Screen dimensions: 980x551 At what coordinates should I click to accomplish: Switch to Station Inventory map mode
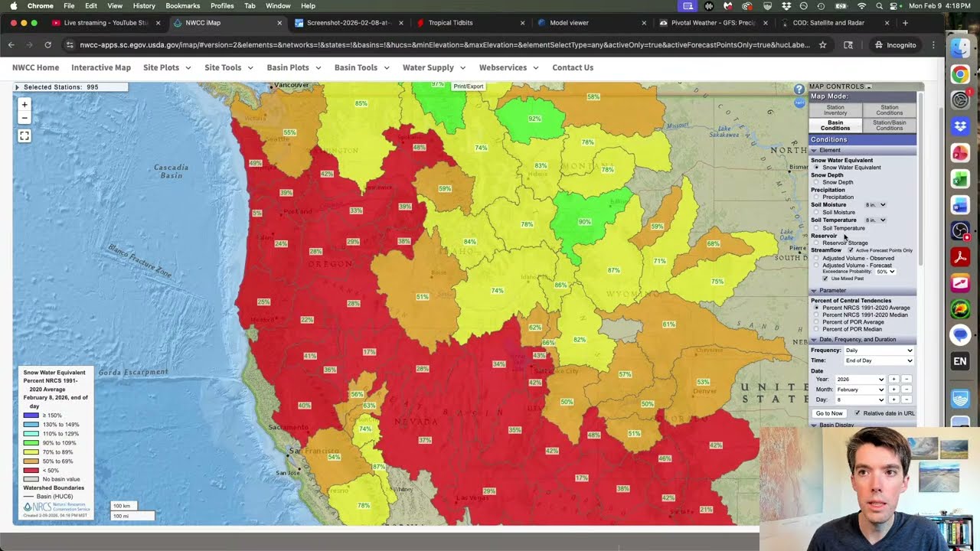click(x=835, y=110)
